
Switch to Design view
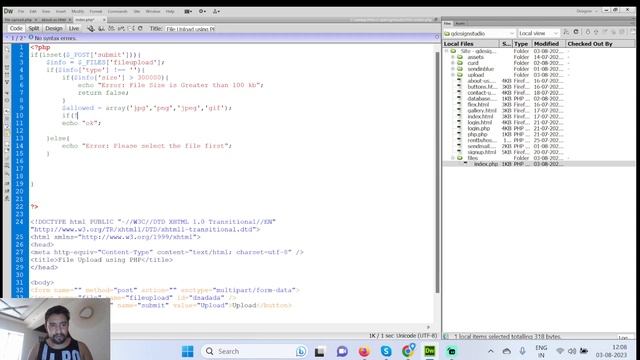click(53, 28)
